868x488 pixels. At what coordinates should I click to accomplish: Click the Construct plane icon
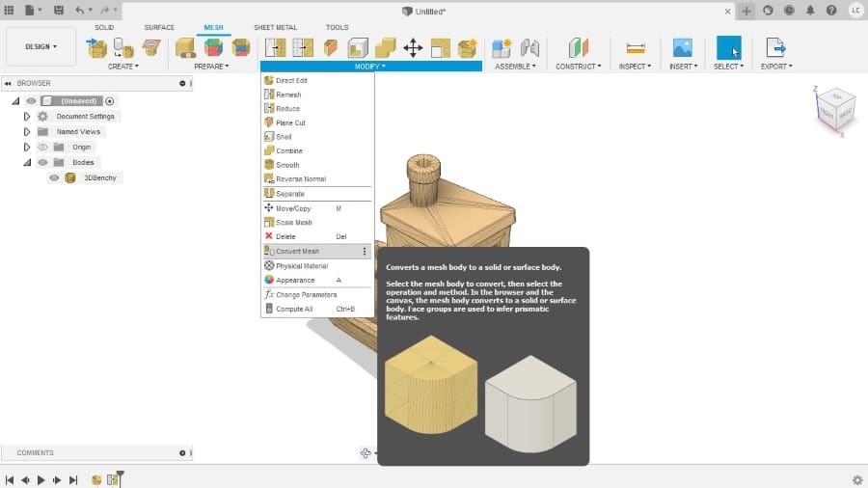tap(578, 47)
